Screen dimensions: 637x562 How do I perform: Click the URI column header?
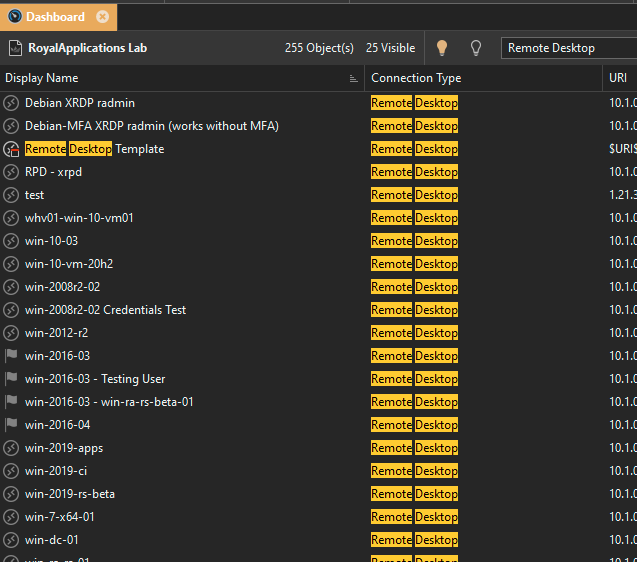[x=618, y=78]
